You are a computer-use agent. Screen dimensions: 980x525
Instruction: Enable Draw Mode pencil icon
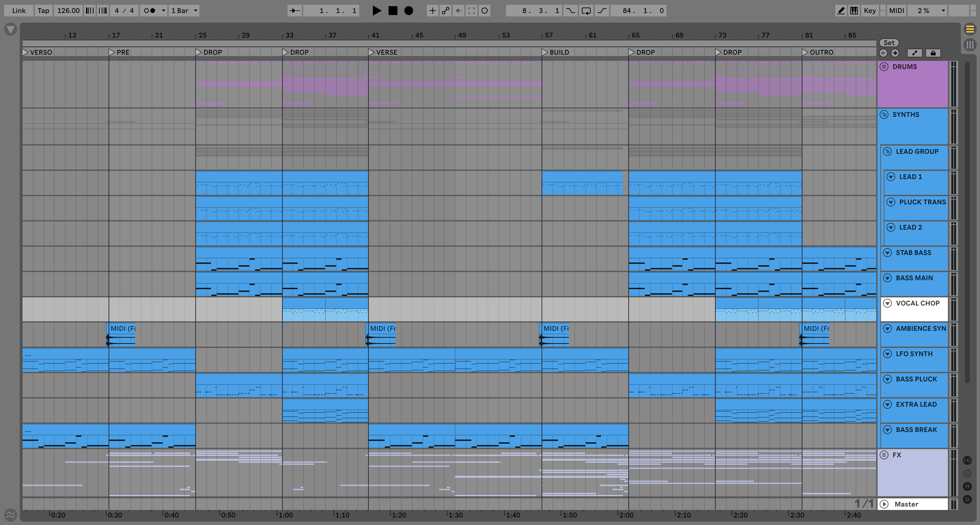[x=841, y=11]
